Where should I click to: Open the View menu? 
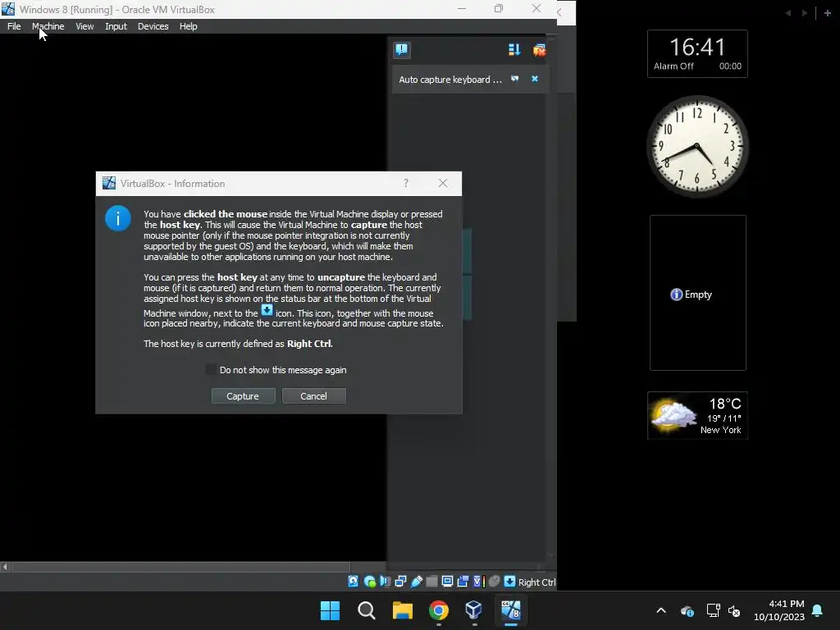click(84, 26)
